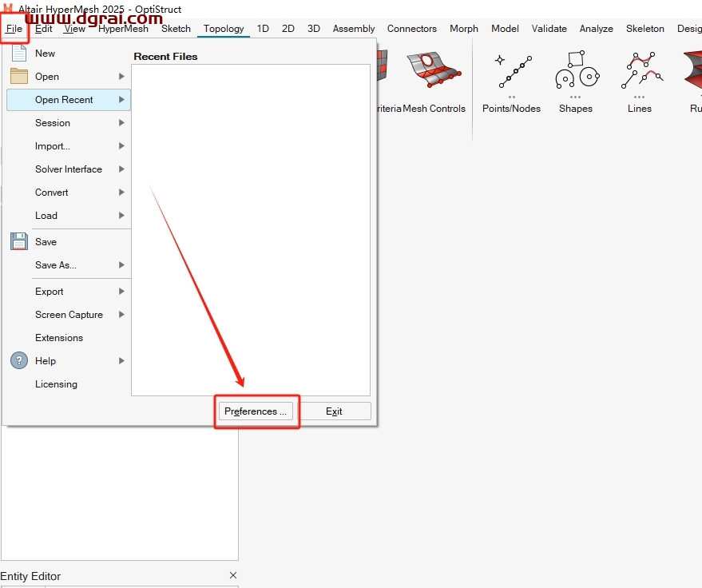
Task: Expand the Help submenu arrow
Action: pos(121,361)
